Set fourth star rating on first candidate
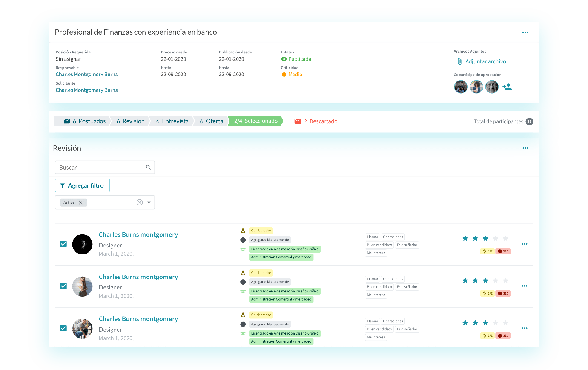588x370 pixels. (496, 238)
